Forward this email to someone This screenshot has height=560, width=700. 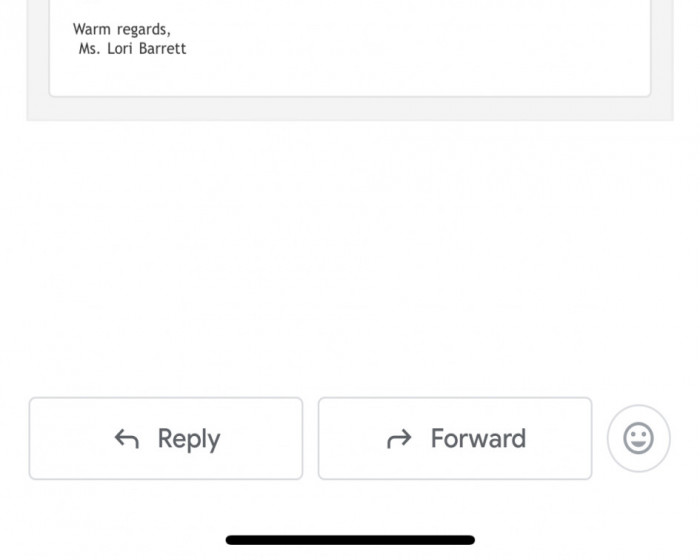click(455, 439)
